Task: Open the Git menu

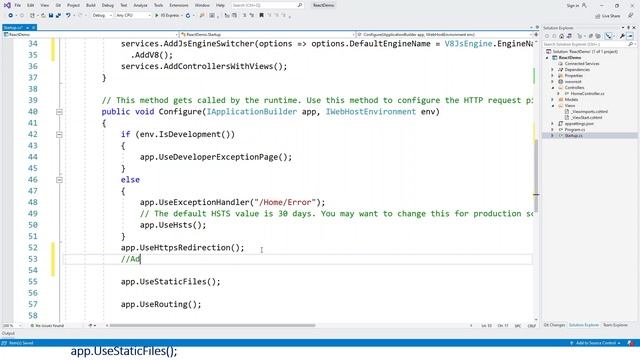Action: click(58, 5)
